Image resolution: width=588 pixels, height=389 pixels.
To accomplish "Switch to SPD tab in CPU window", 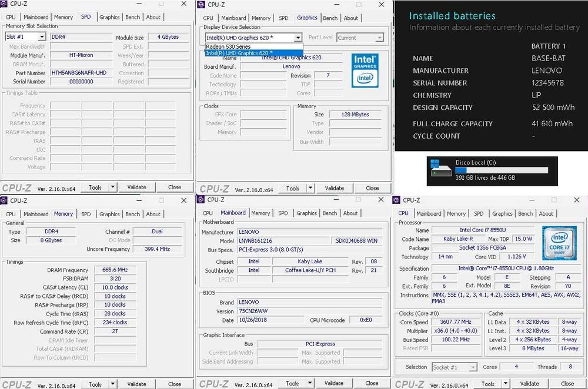I will click(479, 213).
